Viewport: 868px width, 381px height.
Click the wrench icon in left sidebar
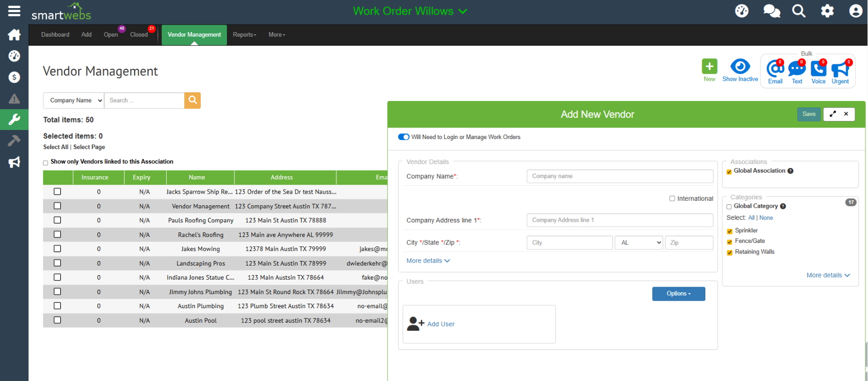(14, 119)
